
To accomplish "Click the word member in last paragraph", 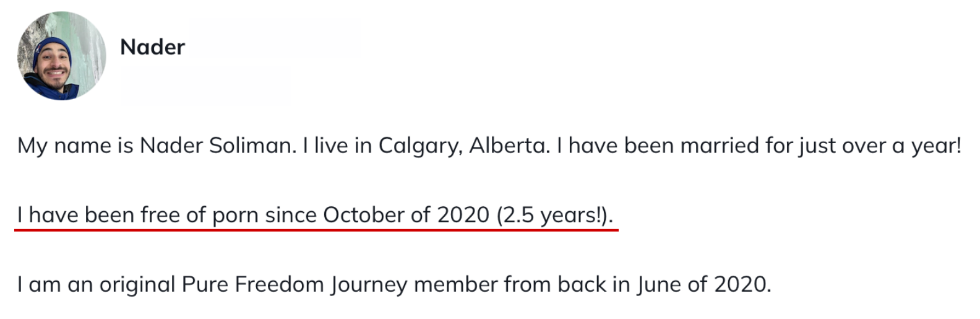I will [455, 284].
